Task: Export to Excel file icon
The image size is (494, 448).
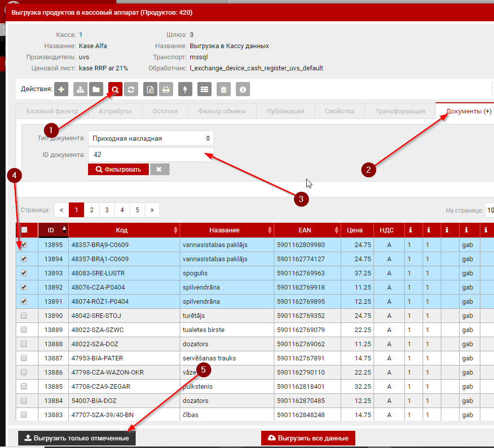Action: coord(150,90)
